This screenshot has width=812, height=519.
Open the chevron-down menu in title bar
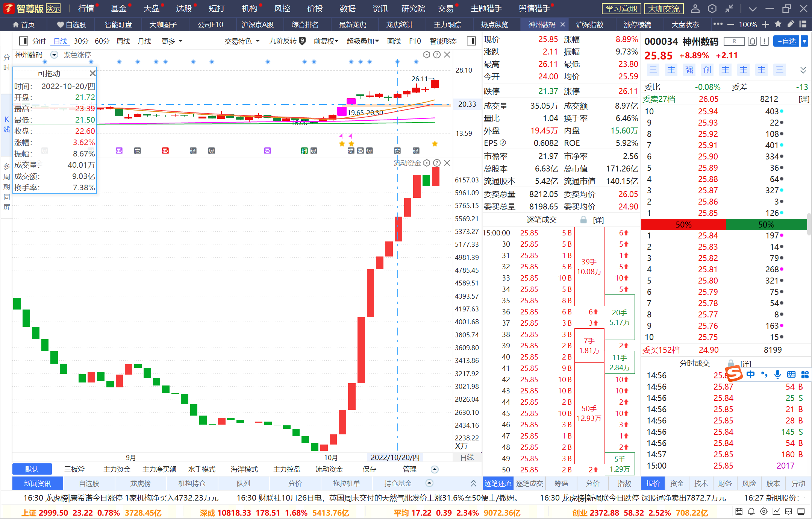pos(753,9)
